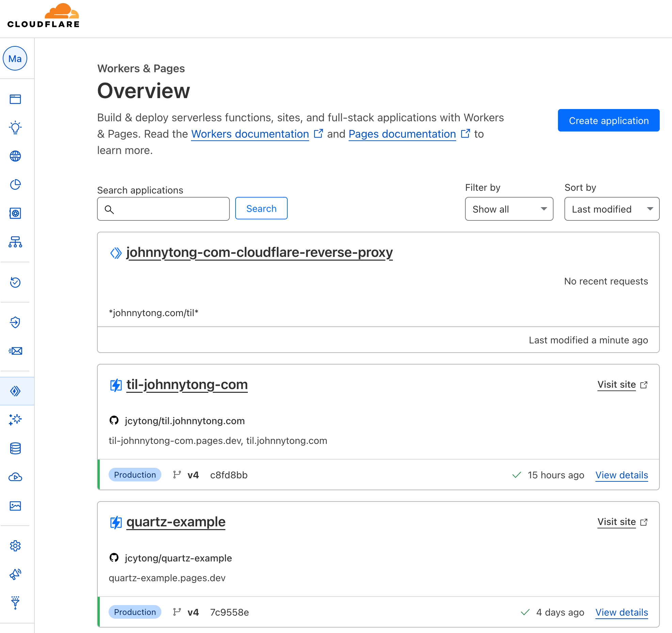Expand the 'Show all' filter dropdown
This screenshot has height=633, width=672.
click(x=509, y=209)
